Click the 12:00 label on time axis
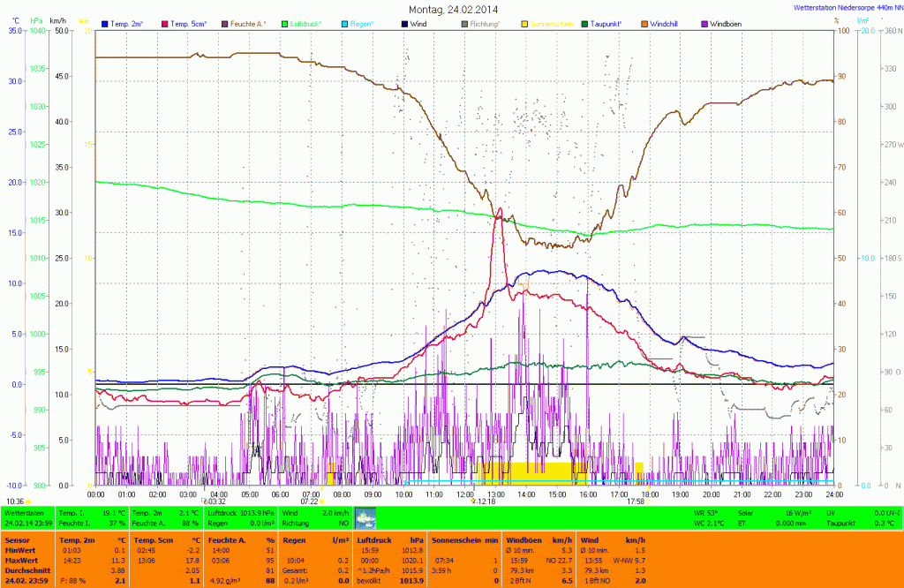The height and width of the screenshot is (588, 904). click(x=464, y=494)
